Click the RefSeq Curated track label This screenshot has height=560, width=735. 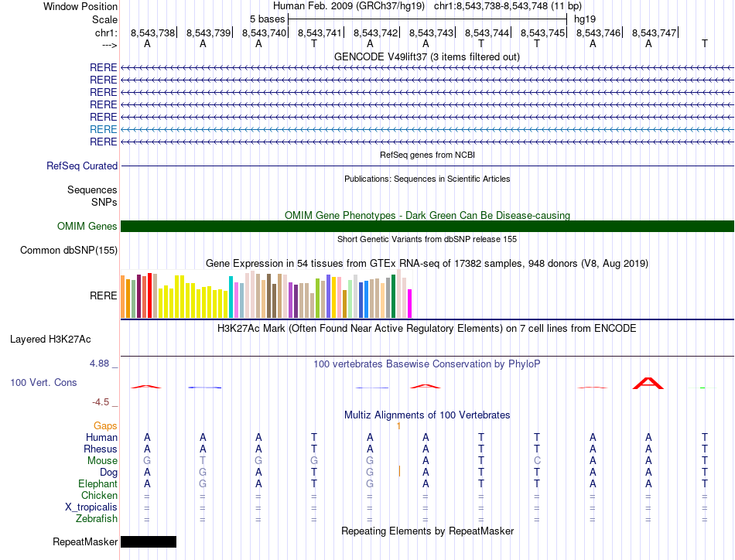click(82, 166)
